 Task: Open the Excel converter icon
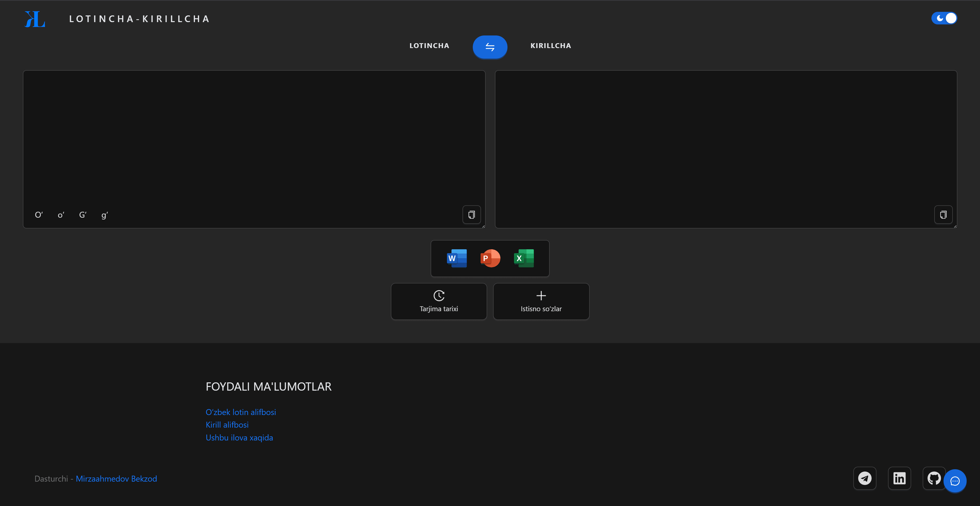click(x=524, y=258)
